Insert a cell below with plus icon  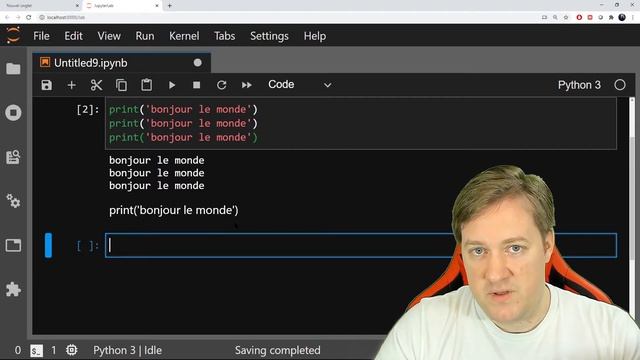[71, 85]
